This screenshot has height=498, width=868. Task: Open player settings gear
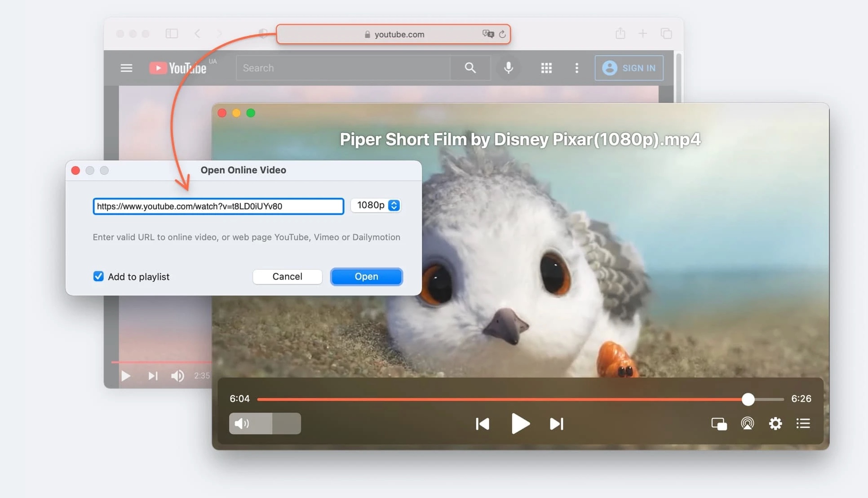(775, 423)
